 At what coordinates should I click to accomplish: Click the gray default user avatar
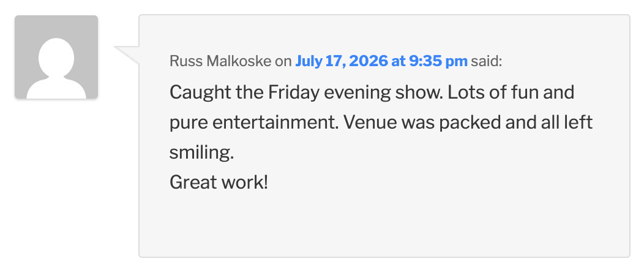coord(56,57)
